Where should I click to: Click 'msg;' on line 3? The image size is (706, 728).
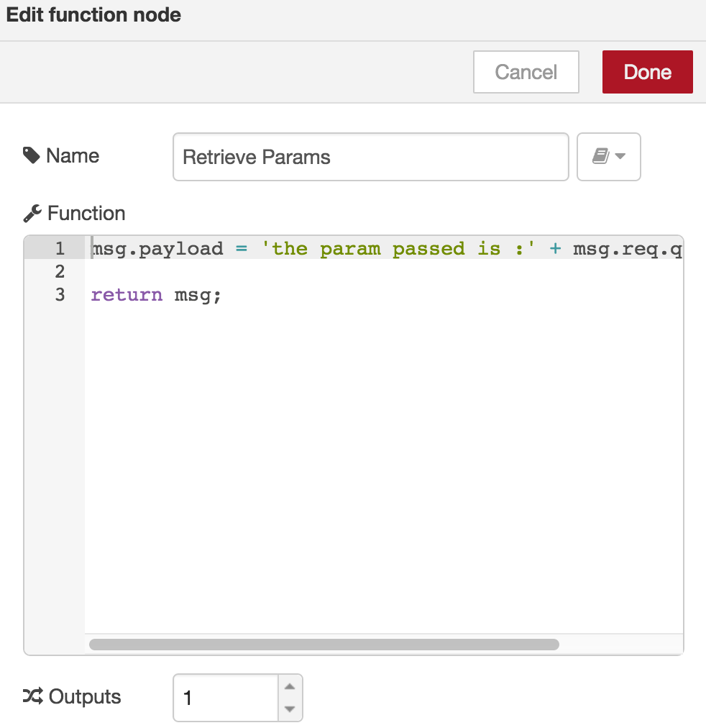[x=198, y=295]
